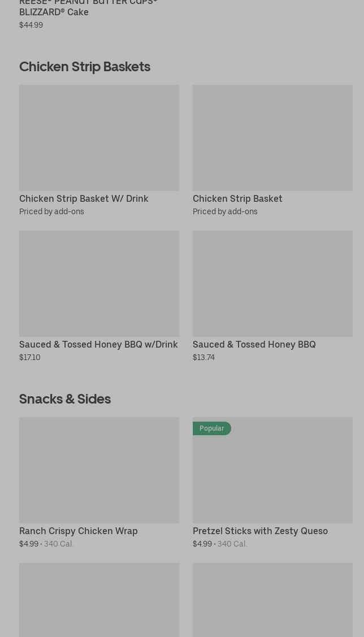This screenshot has width=364, height=637.
Task: Click the Popular badge on Pretzel Sticks
Action: pyautogui.click(x=211, y=428)
